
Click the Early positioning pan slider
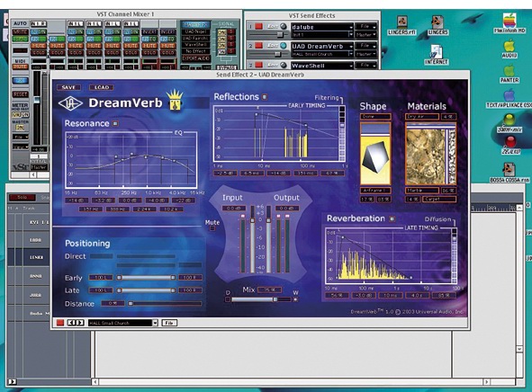click(x=146, y=278)
